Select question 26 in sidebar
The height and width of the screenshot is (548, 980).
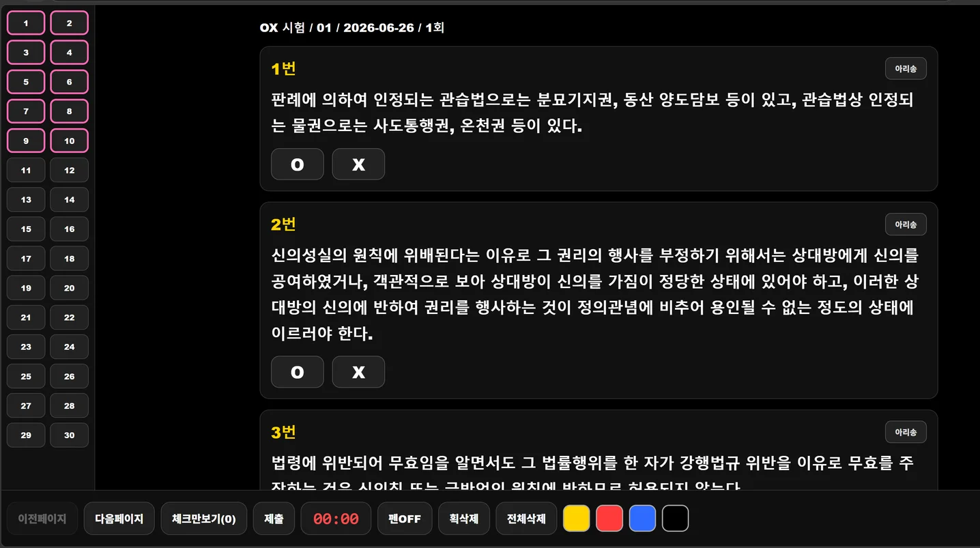(x=70, y=376)
